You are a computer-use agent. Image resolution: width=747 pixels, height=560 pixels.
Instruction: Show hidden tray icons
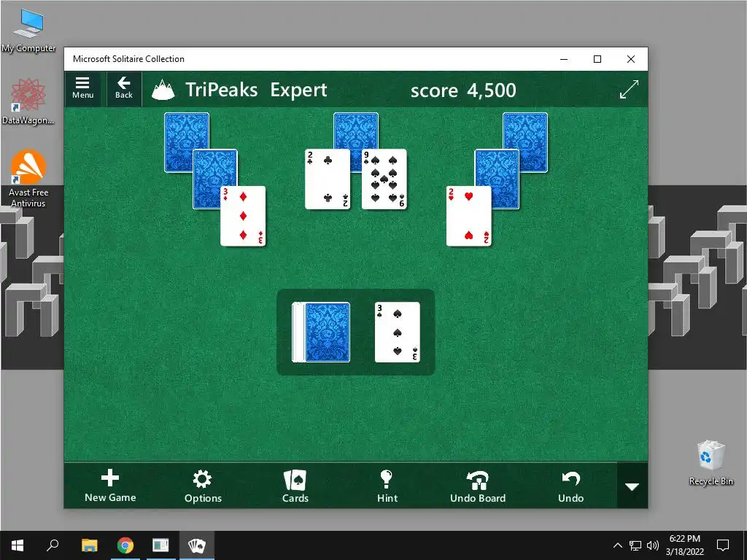[x=617, y=545]
